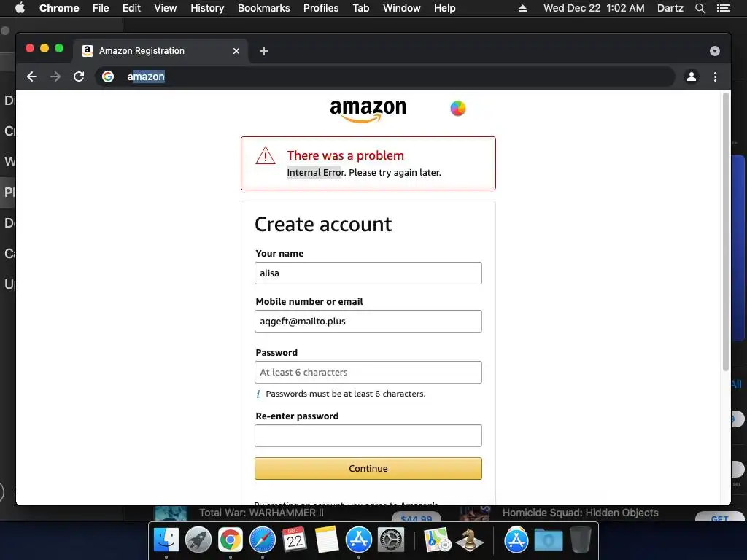This screenshot has height=560, width=747.
Task: Click the Chrome back arrow
Action: click(32, 77)
